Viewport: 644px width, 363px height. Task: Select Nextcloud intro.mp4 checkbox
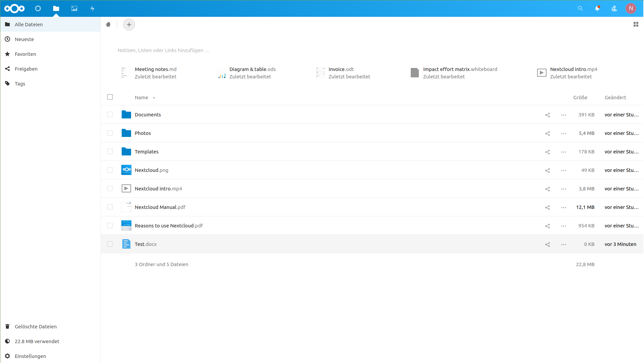point(110,188)
